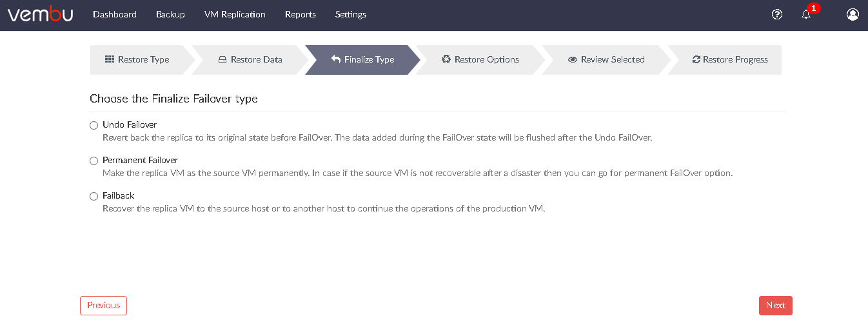Open the user profile icon
The width and height of the screenshot is (868, 325).
click(x=853, y=14)
